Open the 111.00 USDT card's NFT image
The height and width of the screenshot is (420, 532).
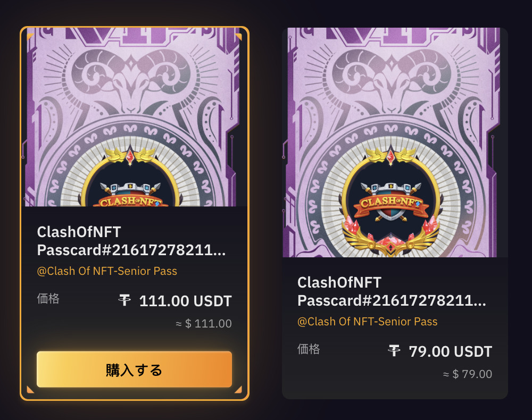tap(135, 117)
